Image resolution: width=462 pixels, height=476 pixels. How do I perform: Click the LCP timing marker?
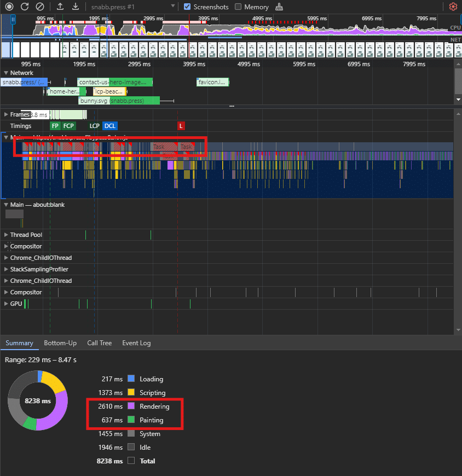(x=95, y=126)
